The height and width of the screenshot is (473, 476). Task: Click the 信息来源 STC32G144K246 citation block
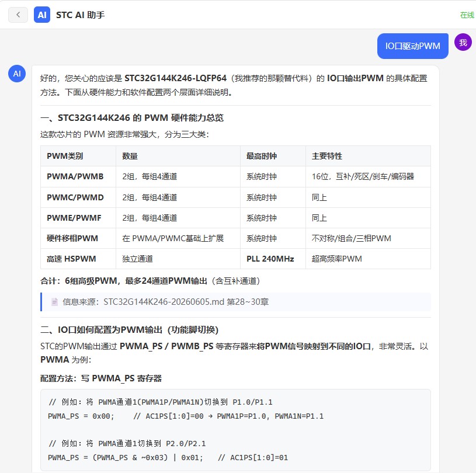tap(235, 302)
